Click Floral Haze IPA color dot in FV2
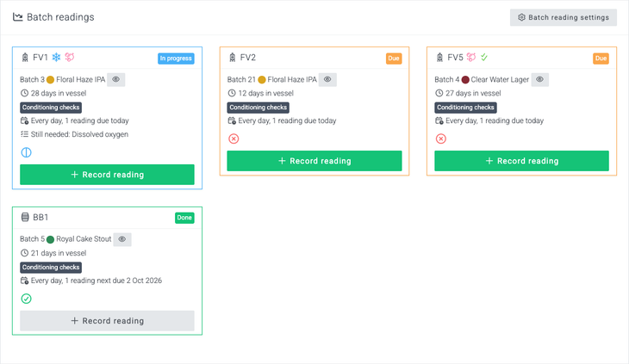629x364 pixels. click(x=262, y=80)
